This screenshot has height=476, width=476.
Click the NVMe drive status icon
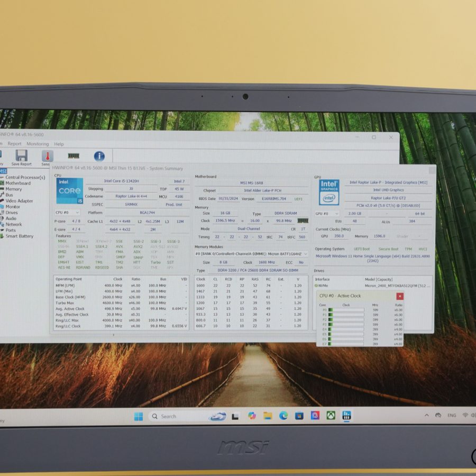coord(316,286)
